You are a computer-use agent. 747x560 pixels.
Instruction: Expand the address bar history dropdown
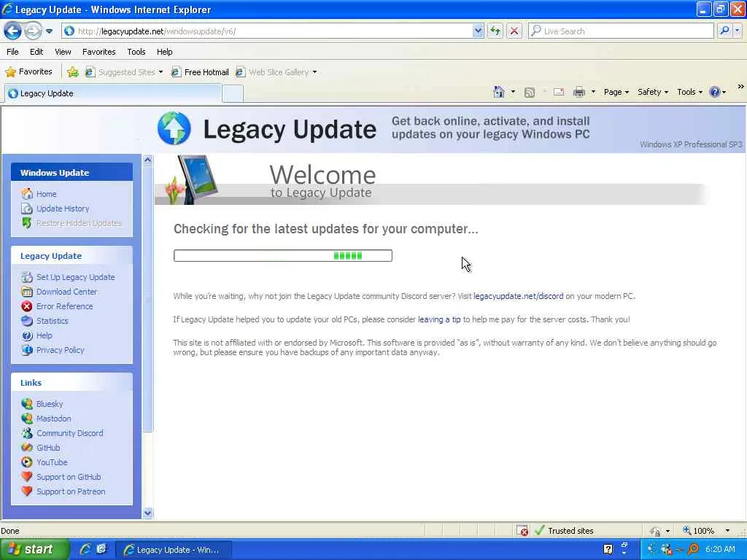pyautogui.click(x=478, y=31)
